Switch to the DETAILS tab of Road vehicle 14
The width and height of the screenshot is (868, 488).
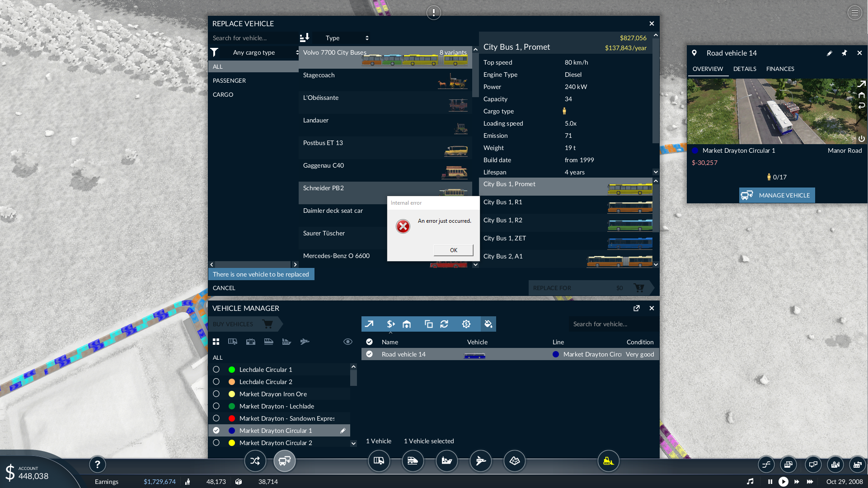pos(745,69)
